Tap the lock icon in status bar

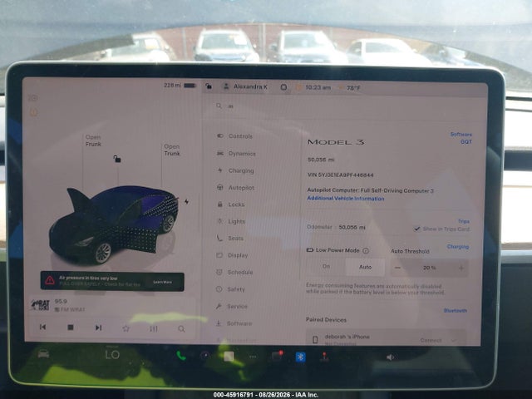pyautogui.click(x=209, y=86)
